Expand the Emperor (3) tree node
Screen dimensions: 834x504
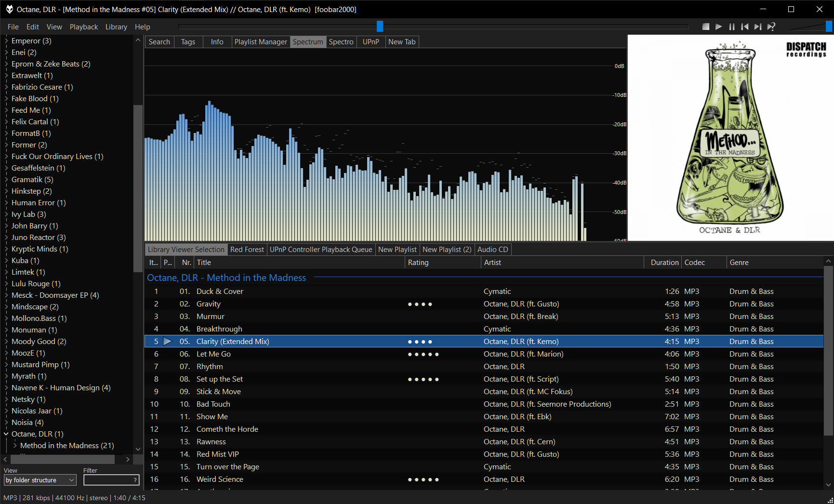click(6, 41)
